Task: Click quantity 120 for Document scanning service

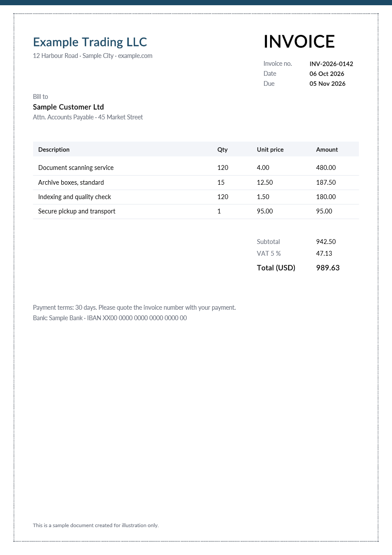Action: (223, 168)
